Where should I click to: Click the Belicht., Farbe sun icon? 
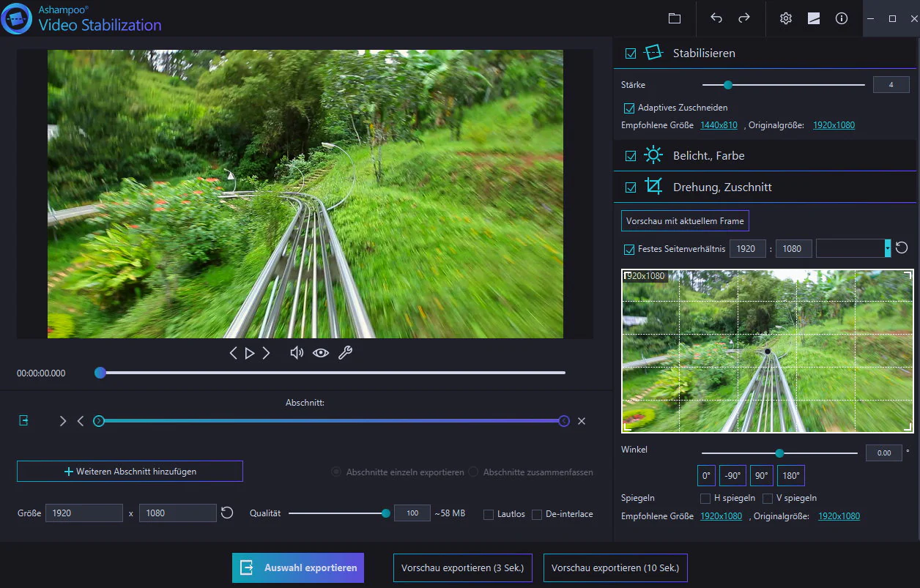pyautogui.click(x=653, y=155)
